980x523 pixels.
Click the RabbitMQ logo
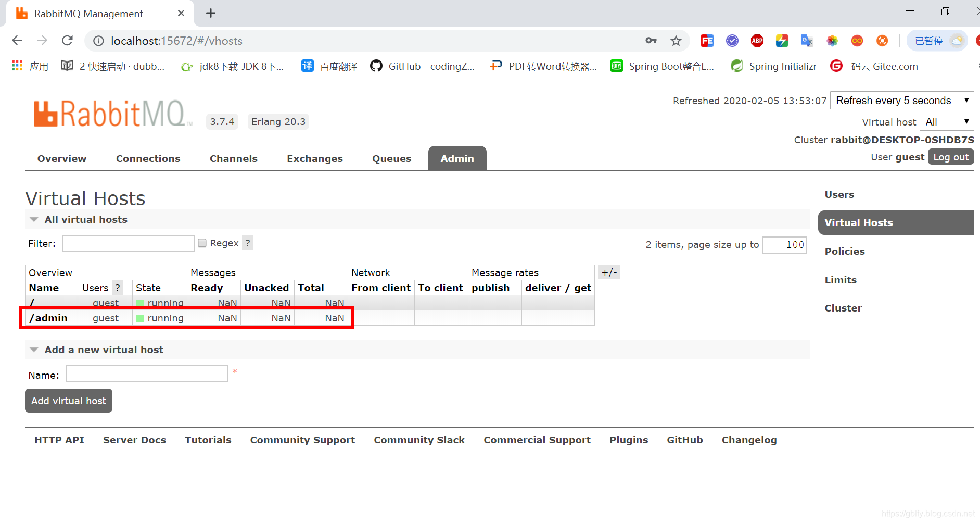tap(113, 114)
